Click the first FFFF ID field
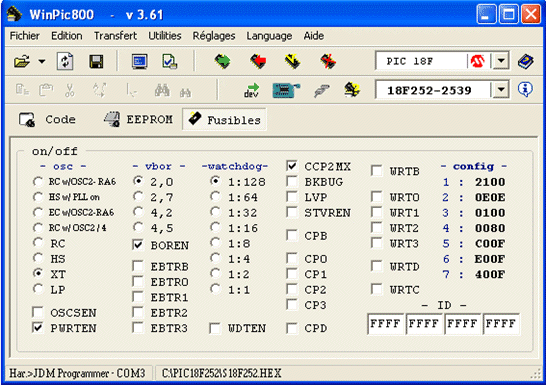 coord(385,324)
